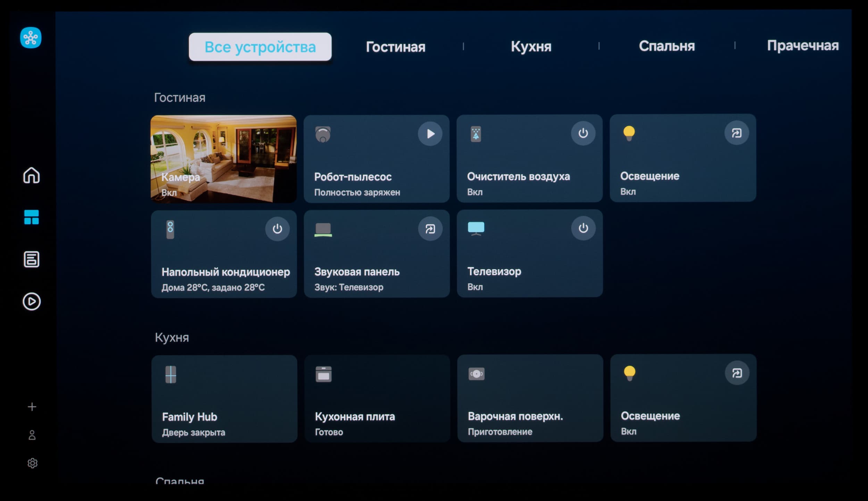Open the settings gear icon
Screen dimensions: 868x501
[32, 463]
